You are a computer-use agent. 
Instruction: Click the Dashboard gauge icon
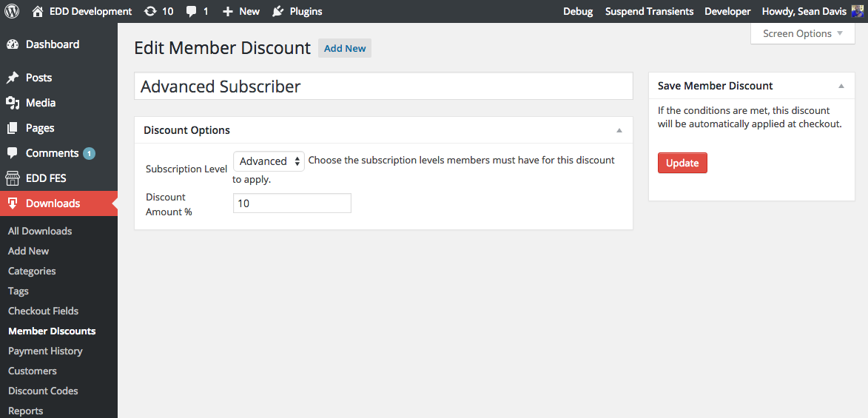click(13, 44)
